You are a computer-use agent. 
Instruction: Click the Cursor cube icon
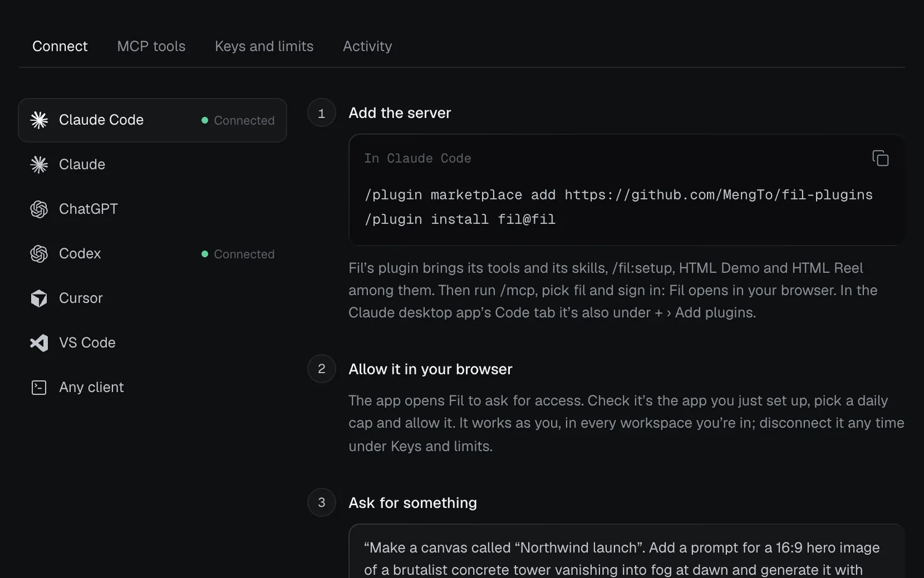point(39,298)
